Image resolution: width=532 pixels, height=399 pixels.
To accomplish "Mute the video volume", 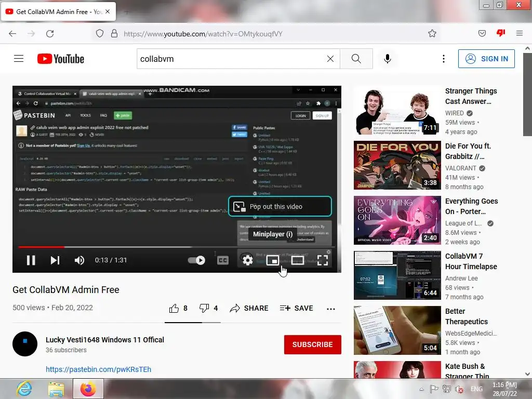I will click(79, 260).
